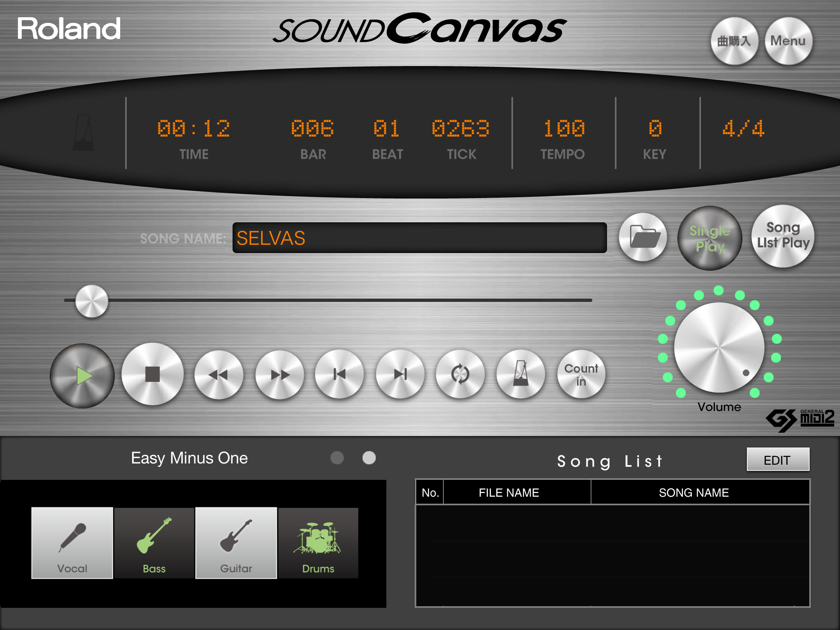The image size is (840, 630).
Task: Click the TICK value 0263
Action: (461, 129)
